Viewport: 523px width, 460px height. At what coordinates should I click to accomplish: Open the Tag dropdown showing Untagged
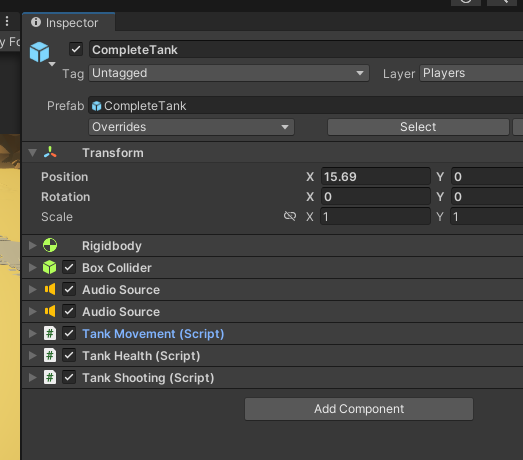click(x=229, y=73)
